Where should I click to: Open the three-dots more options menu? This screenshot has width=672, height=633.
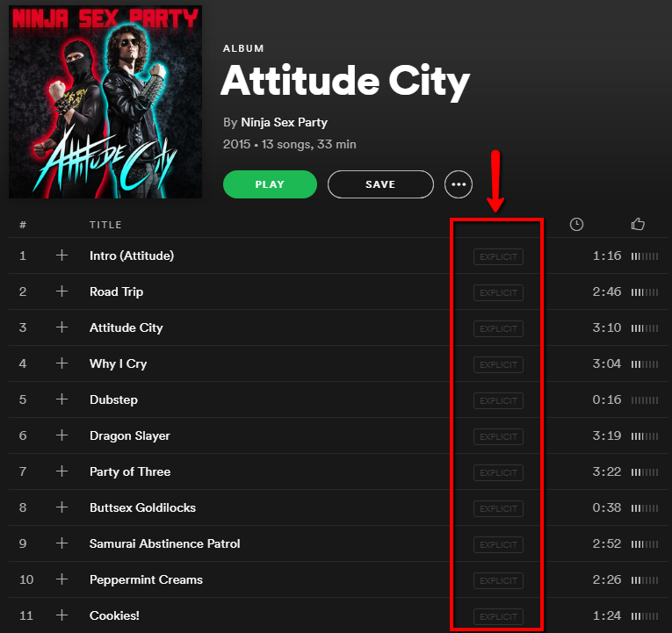(x=459, y=184)
